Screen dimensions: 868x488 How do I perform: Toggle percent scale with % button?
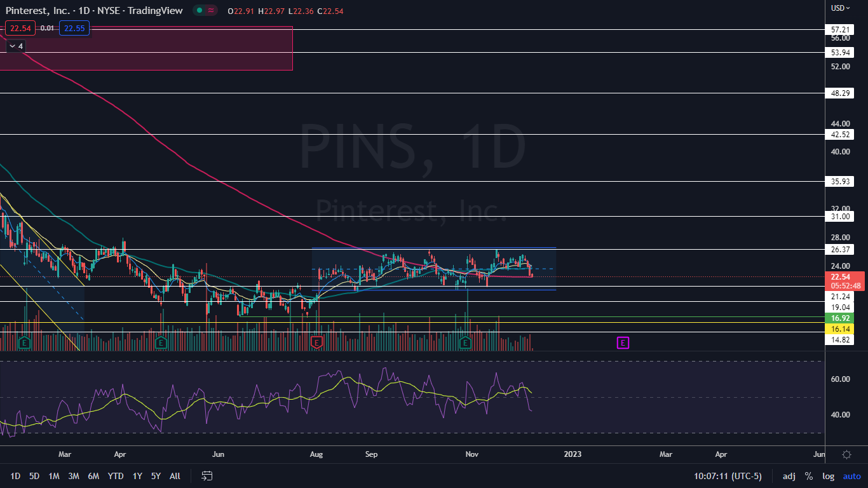pos(809,476)
